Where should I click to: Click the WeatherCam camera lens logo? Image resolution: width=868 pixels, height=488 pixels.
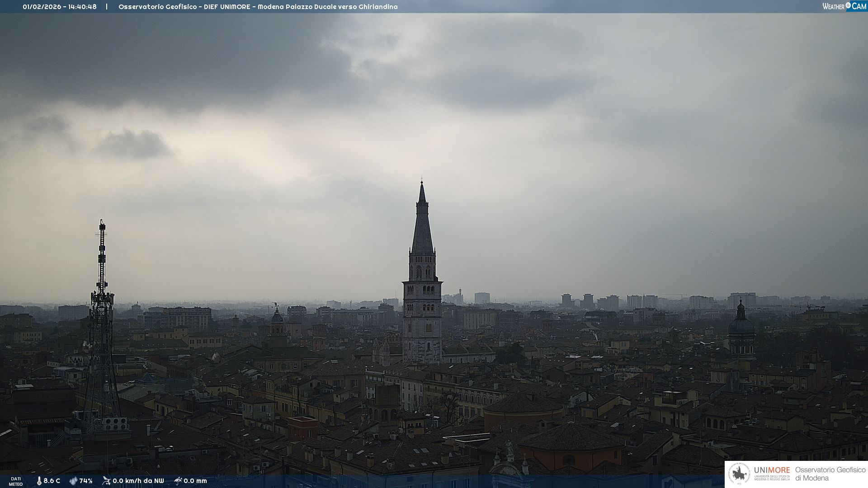(848, 5)
